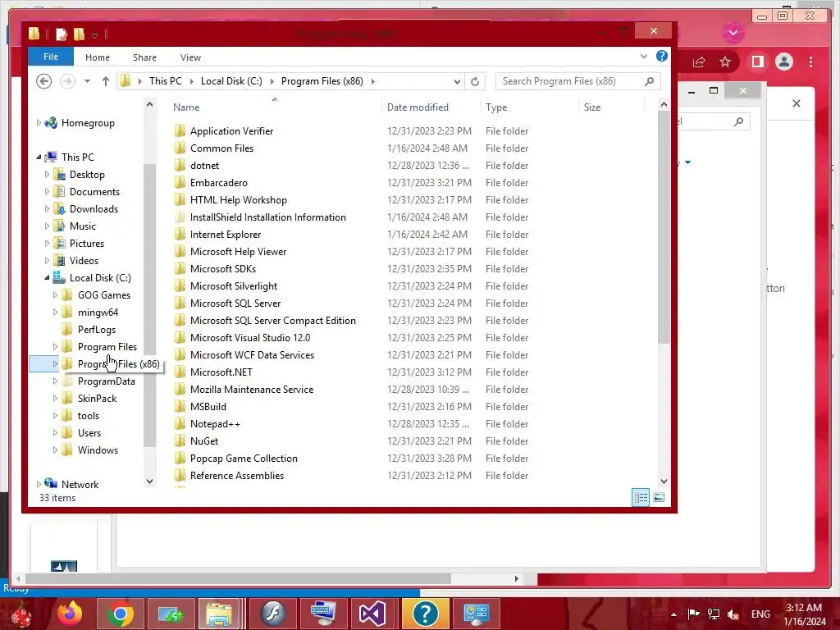
Task: Click navigation pane scroll down arrow
Action: pos(150,481)
